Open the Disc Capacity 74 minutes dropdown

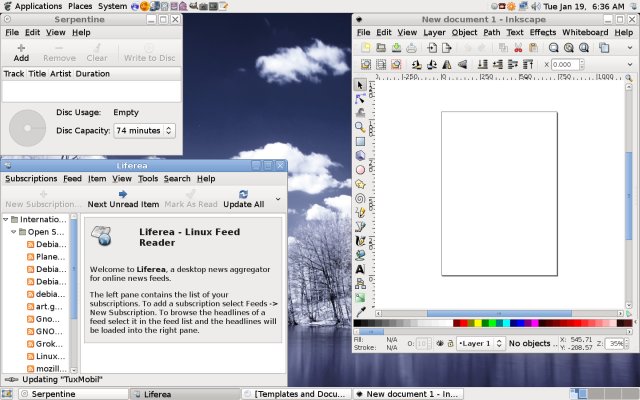click(144, 130)
